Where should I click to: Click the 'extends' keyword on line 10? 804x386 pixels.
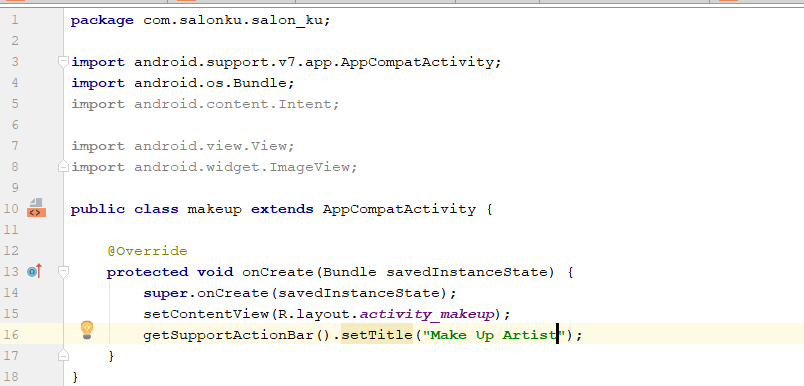pyautogui.click(x=282, y=209)
